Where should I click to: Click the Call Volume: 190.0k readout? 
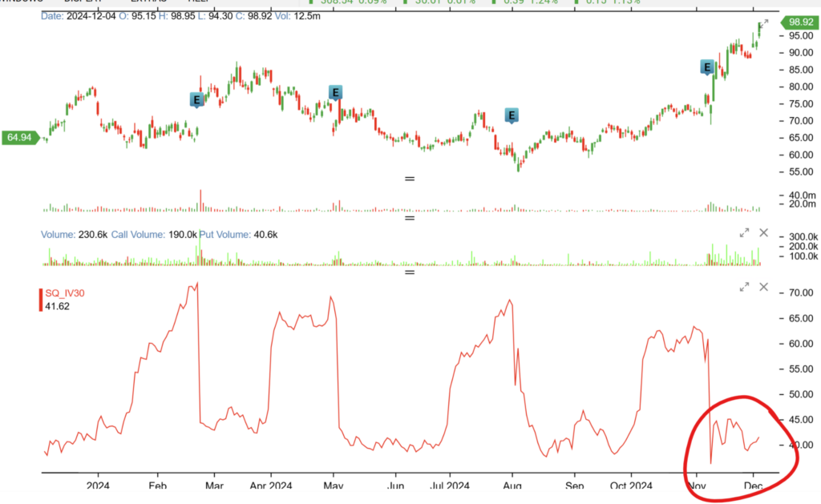pyautogui.click(x=154, y=235)
